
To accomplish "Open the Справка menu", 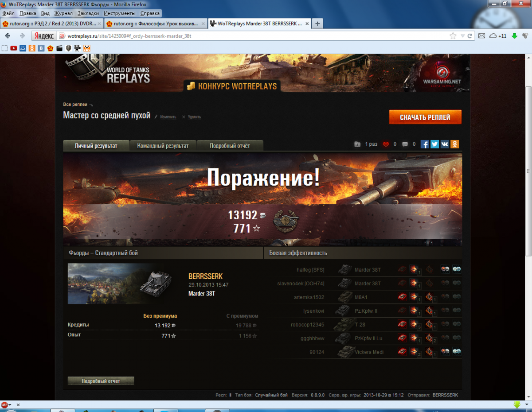I will (150, 13).
